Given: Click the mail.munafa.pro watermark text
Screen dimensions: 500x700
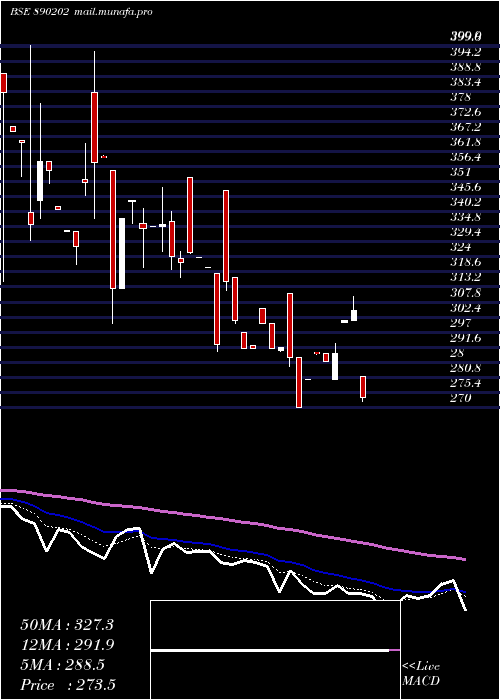Looking at the screenshot, I should [x=112, y=12].
